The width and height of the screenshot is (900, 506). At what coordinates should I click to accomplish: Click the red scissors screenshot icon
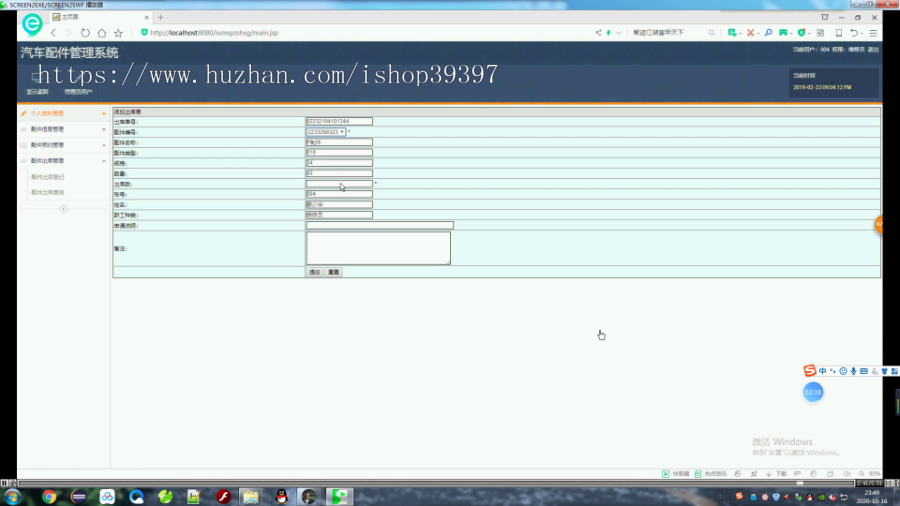point(750,33)
